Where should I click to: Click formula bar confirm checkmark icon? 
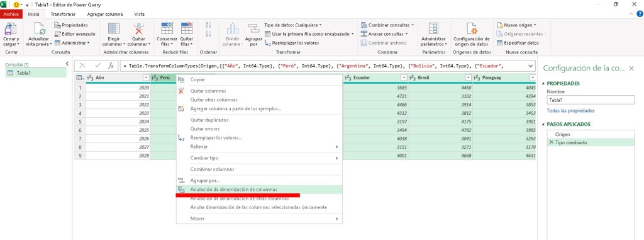coord(97,66)
